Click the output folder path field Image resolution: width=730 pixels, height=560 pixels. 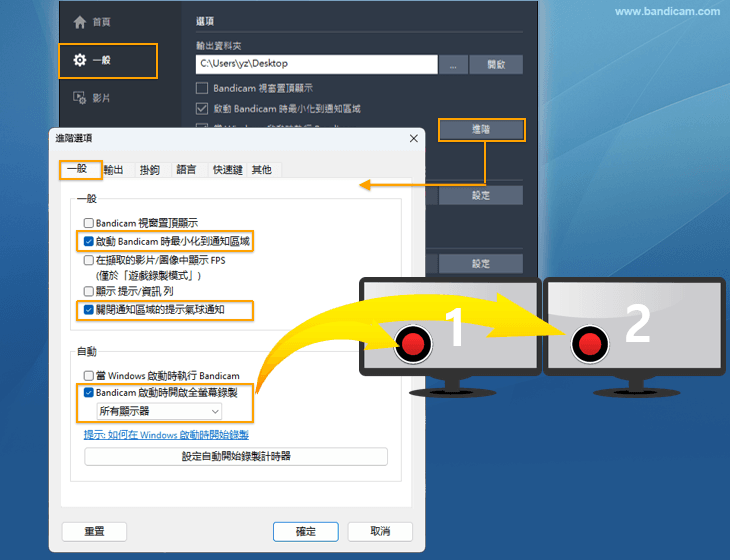point(317,64)
